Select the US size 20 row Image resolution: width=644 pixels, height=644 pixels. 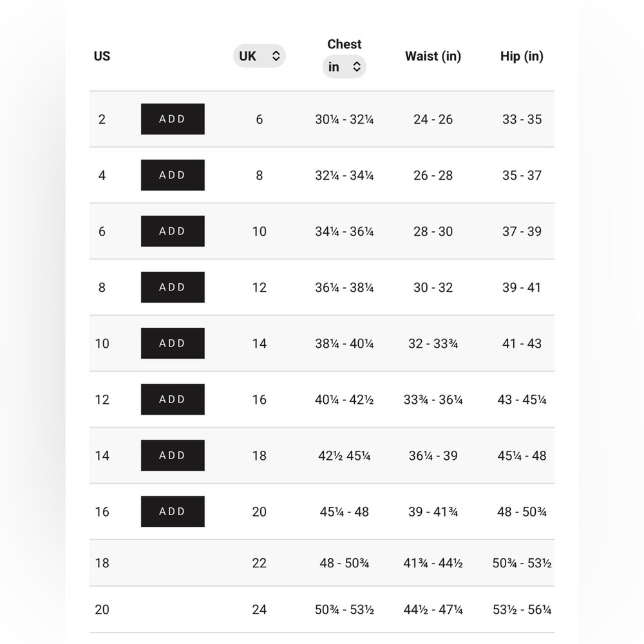tap(322, 609)
